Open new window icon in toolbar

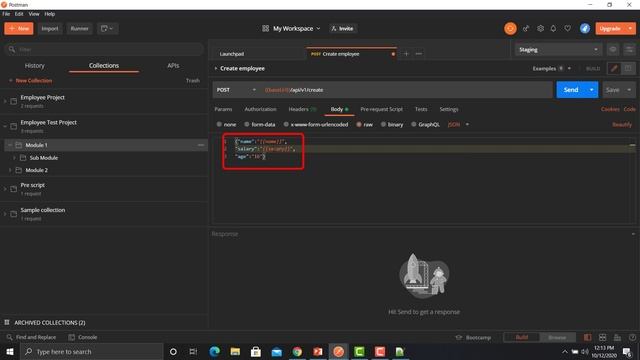107,29
